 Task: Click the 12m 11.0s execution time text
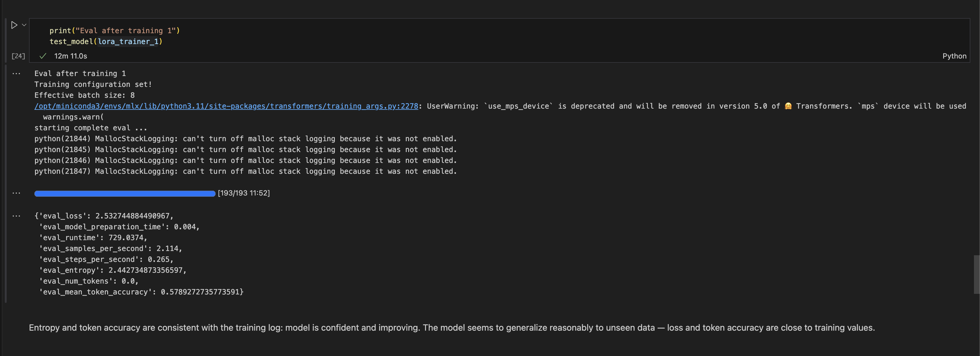click(70, 56)
